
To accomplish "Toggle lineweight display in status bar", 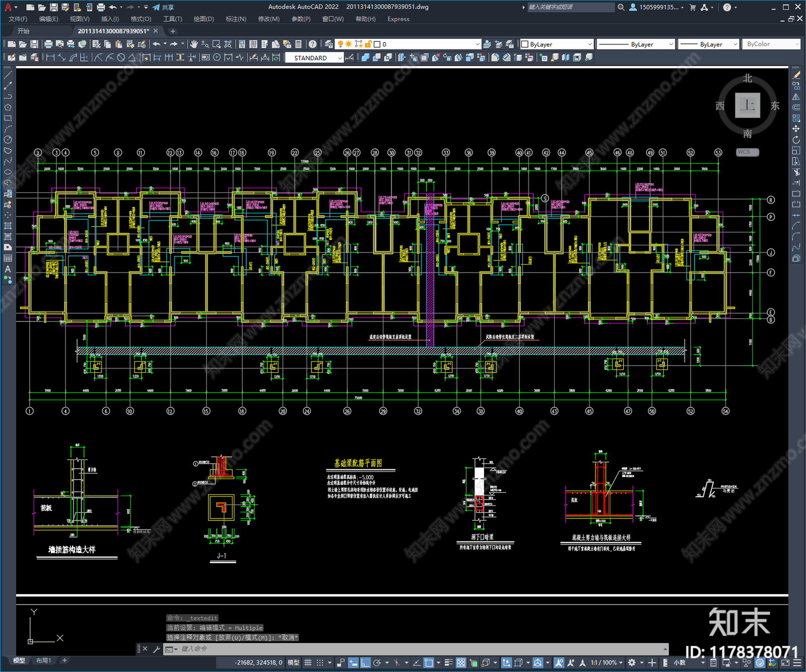I will 448,662.
